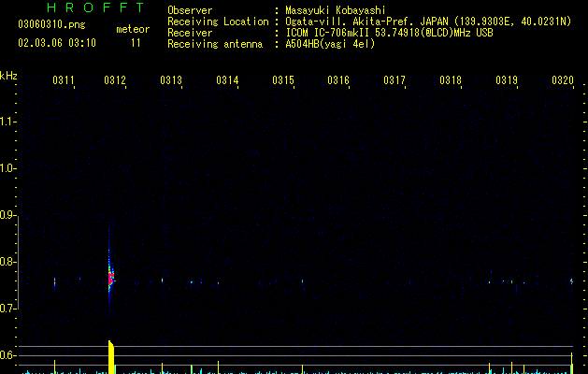Click the Observer field label
Screen dimensions: 588x374
pos(190,10)
